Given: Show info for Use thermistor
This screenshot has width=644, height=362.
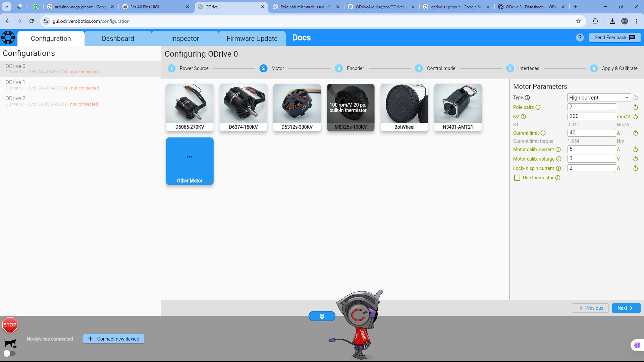Looking at the screenshot, I should (558, 178).
